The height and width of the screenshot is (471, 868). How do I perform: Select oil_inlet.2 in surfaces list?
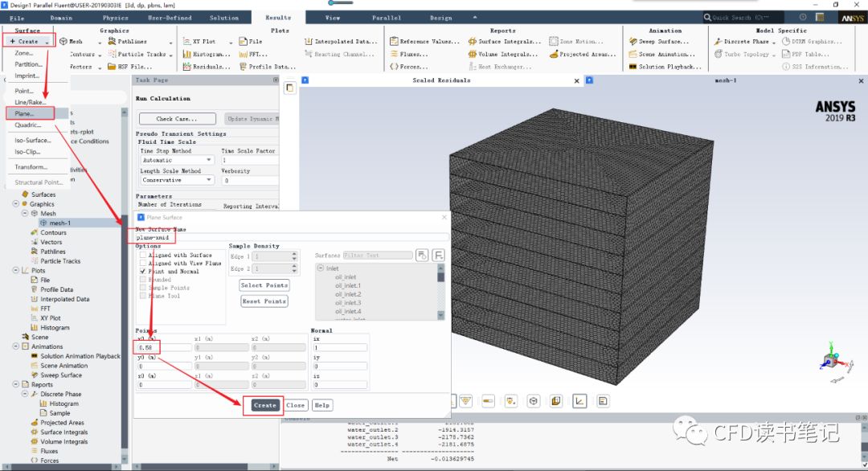(x=348, y=294)
